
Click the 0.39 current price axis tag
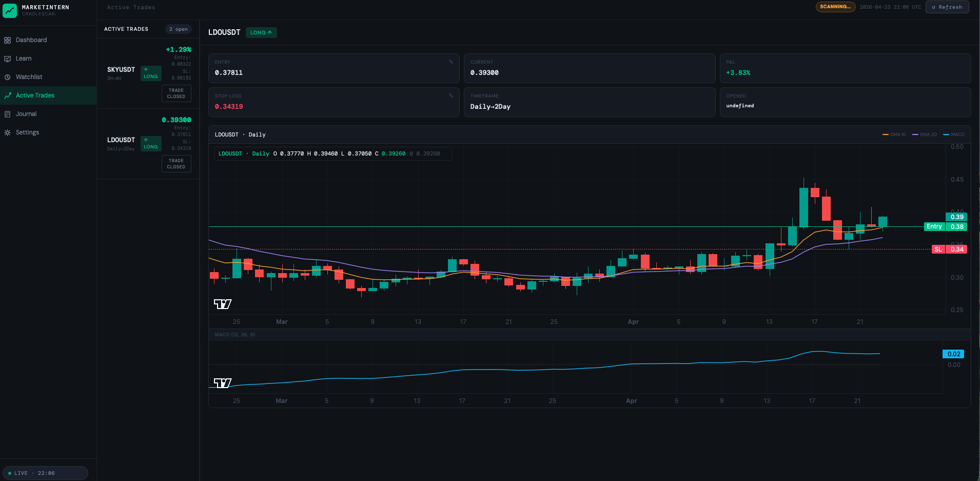[x=956, y=217]
